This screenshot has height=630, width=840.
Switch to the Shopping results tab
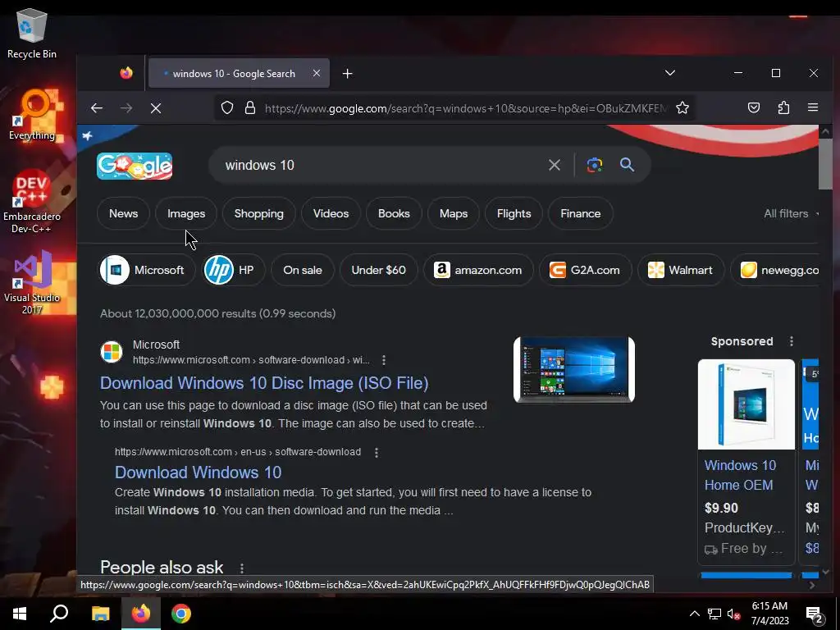[x=258, y=213]
